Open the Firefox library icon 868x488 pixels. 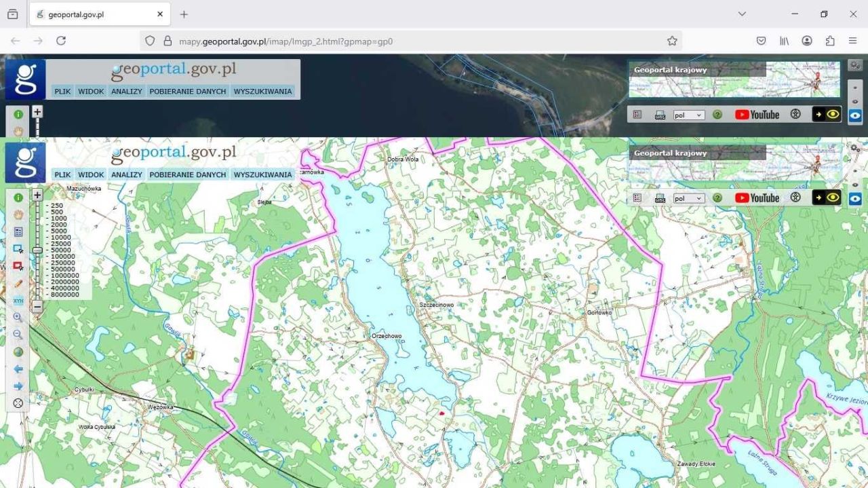784,41
